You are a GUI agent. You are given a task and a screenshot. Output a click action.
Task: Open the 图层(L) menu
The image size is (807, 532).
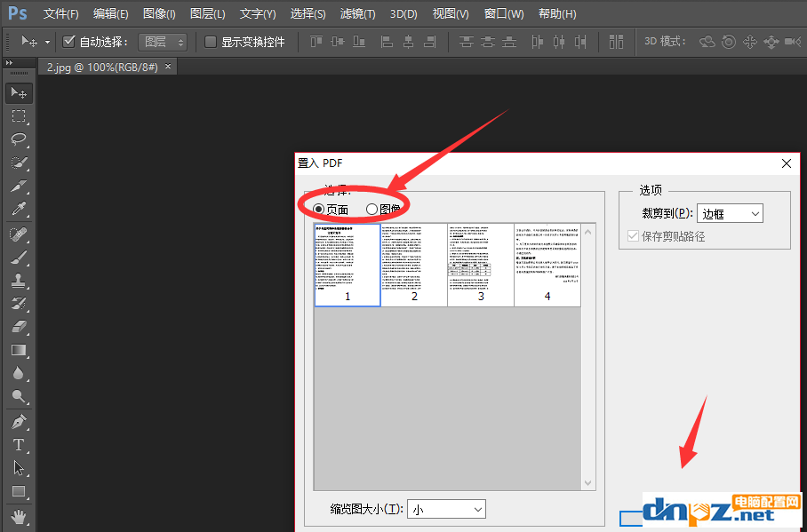click(x=207, y=14)
